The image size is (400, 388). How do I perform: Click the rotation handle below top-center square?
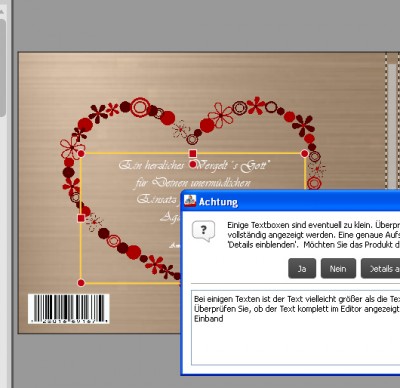point(193,164)
